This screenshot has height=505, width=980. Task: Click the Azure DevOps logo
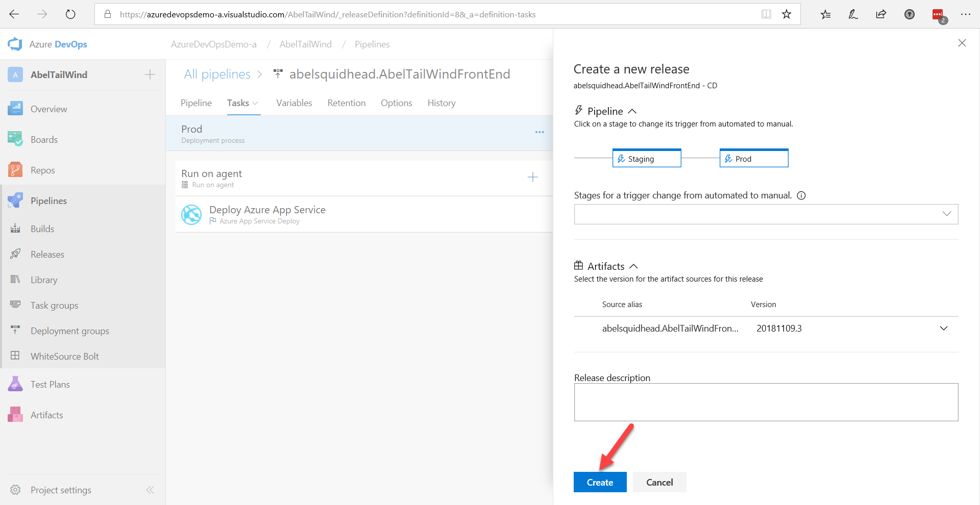click(15, 44)
